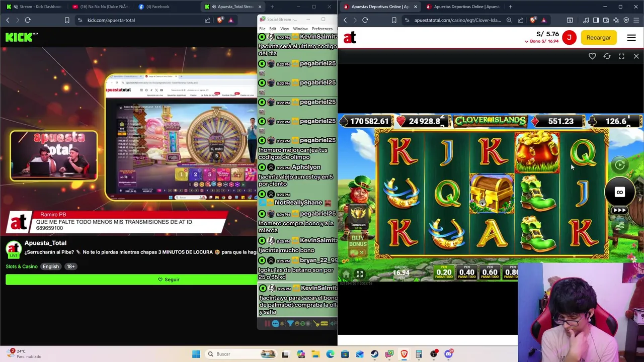Open a new tab in left browser window
644x362 pixels.
tap(272, 7)
